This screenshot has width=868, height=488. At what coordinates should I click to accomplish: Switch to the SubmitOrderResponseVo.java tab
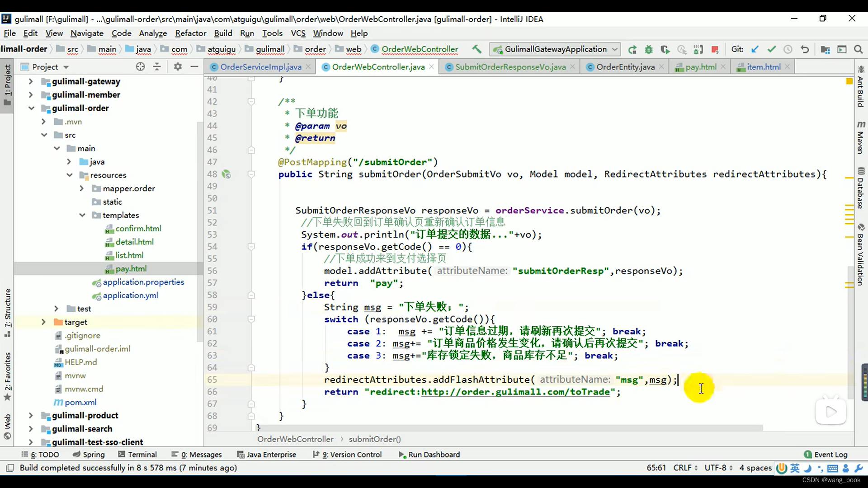[x=510, y=67]
